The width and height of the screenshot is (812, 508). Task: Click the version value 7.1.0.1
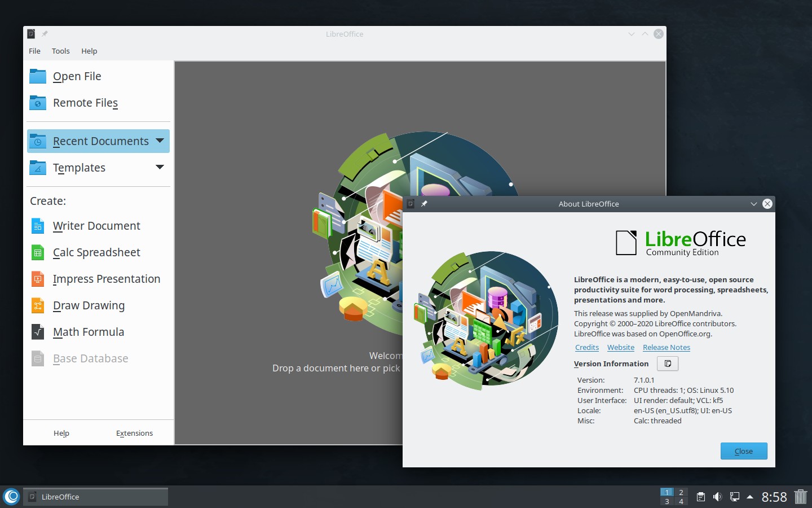pos(644,380)
